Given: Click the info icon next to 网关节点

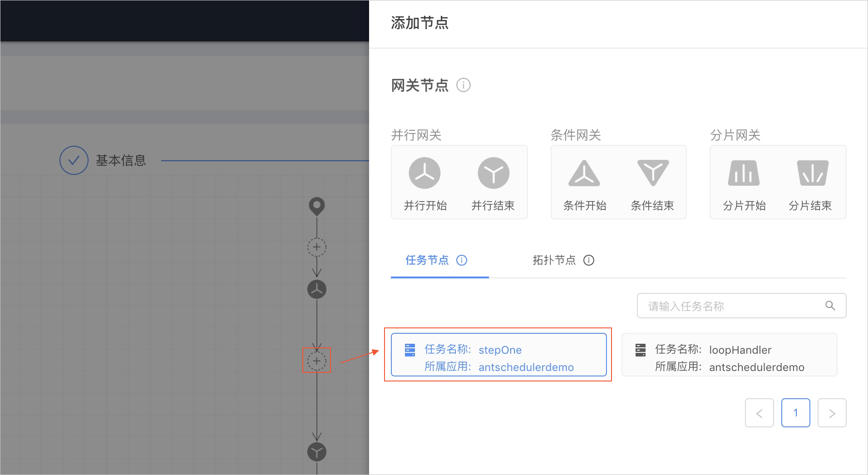Looking at the screenshot, I should [x=463, y=85].
